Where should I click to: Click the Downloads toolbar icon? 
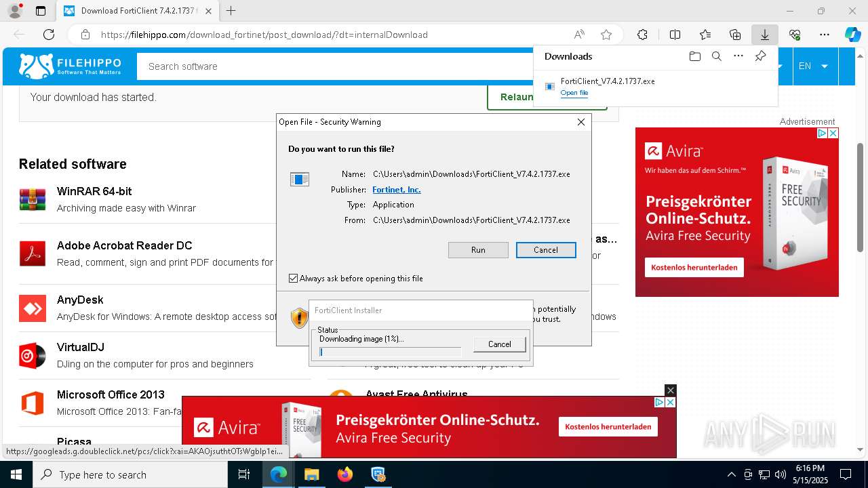765,35
